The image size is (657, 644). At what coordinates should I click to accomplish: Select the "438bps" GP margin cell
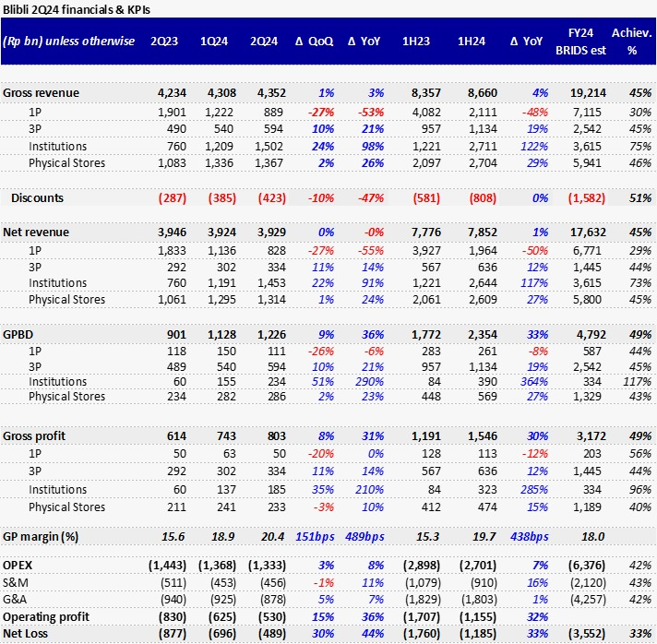click(x=530, y=537)
